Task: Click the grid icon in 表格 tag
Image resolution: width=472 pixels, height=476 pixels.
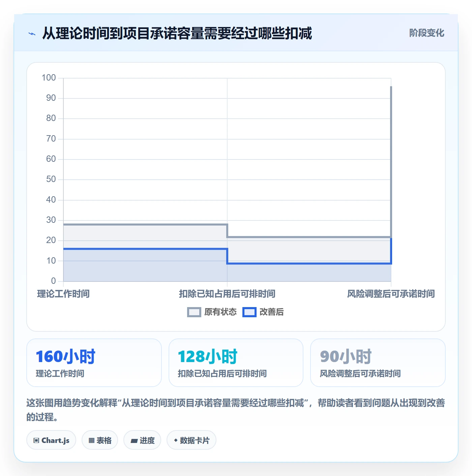Action: pos(91,440)
